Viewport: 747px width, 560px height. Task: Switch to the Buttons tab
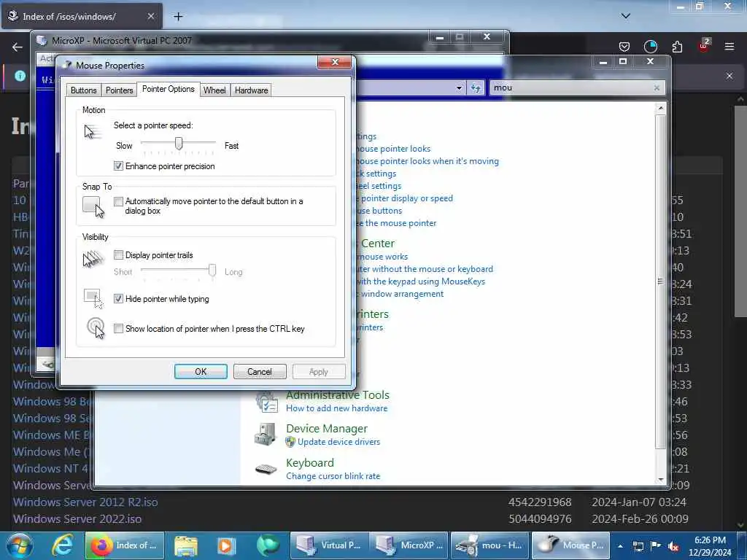[83, 90]
